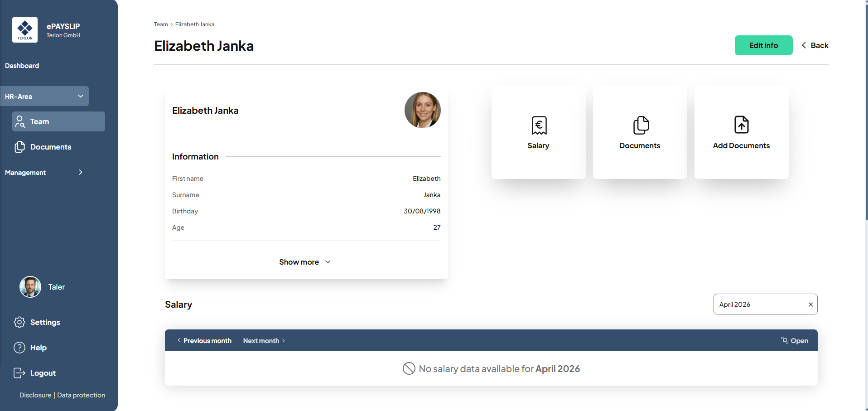Click the Settings gear icon in sidebar
This screenshot has width=868, height=411.
pos(19,322)
